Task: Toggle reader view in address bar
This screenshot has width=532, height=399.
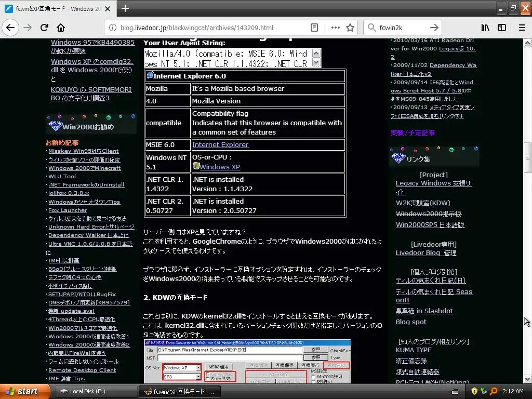Action: [x=314, y=28]
